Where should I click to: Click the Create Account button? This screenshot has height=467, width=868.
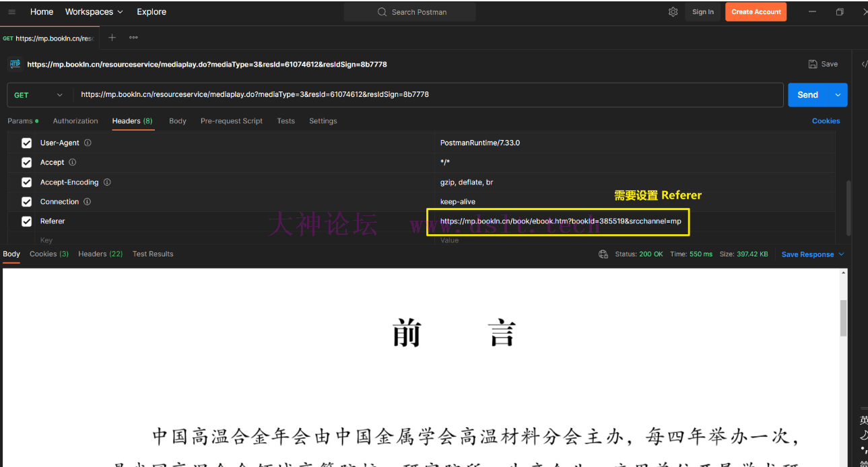[756, 11]
